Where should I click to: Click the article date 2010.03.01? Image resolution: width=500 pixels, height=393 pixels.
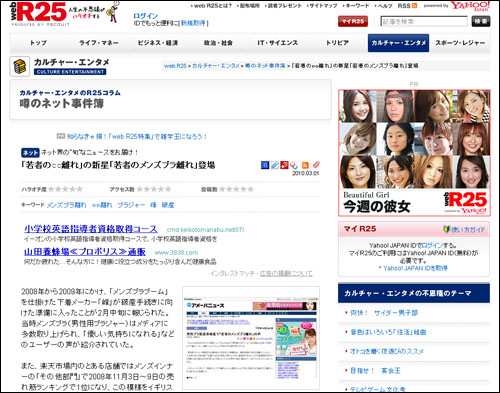pos(305,173)
